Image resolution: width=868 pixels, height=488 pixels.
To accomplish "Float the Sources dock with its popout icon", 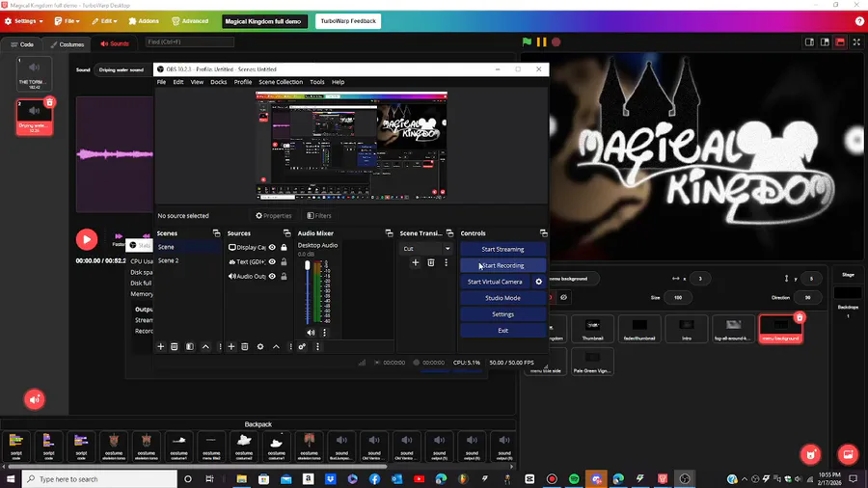I will pyautogui.click(x=286, y=233).
